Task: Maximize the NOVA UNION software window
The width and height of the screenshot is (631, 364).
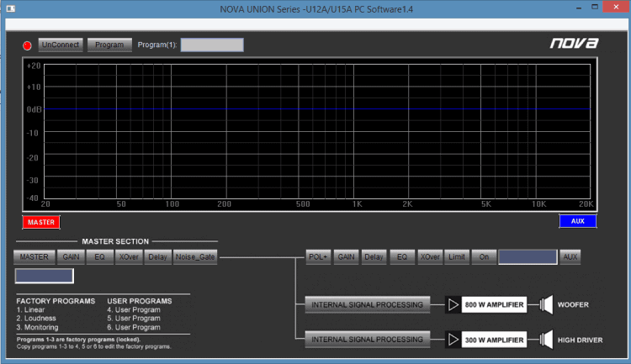Action: pyautogui.click(x=595, y=7)
